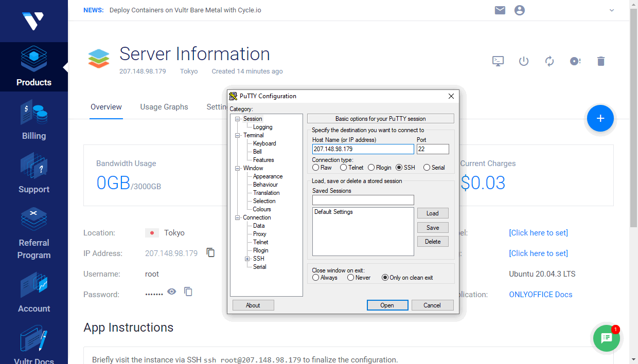Click the server power stop icon
The width and height of the screenshot is (638, 364).
(524, 61)
